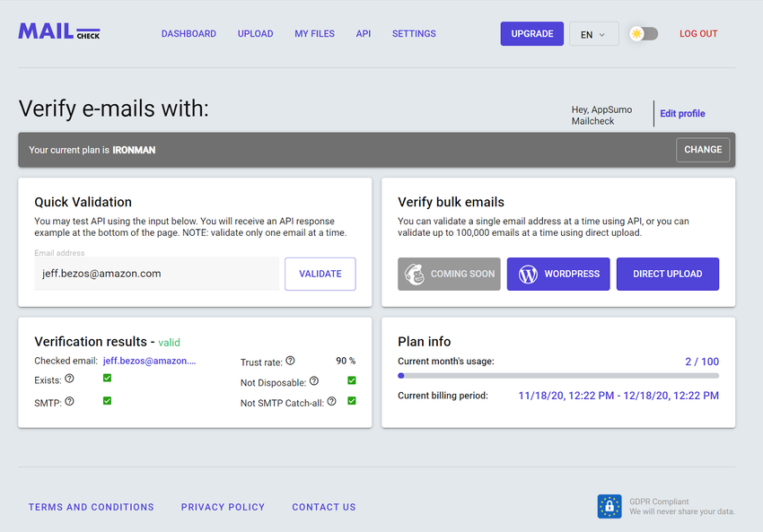Open the SETTINGS page
763x532 pixels.
pyautogui.click(x=414, y=33)
